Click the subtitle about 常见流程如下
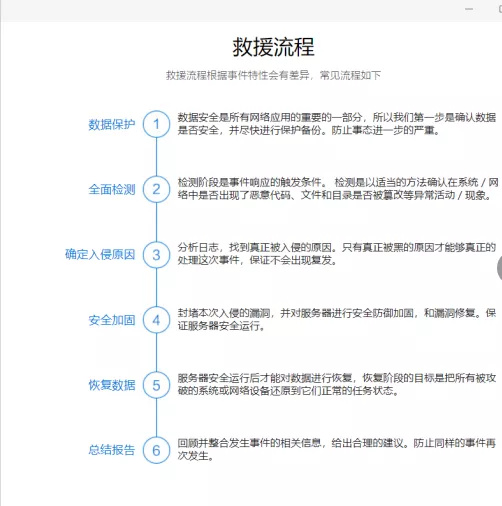Screen dimensions: 502x506 point(273,75)
